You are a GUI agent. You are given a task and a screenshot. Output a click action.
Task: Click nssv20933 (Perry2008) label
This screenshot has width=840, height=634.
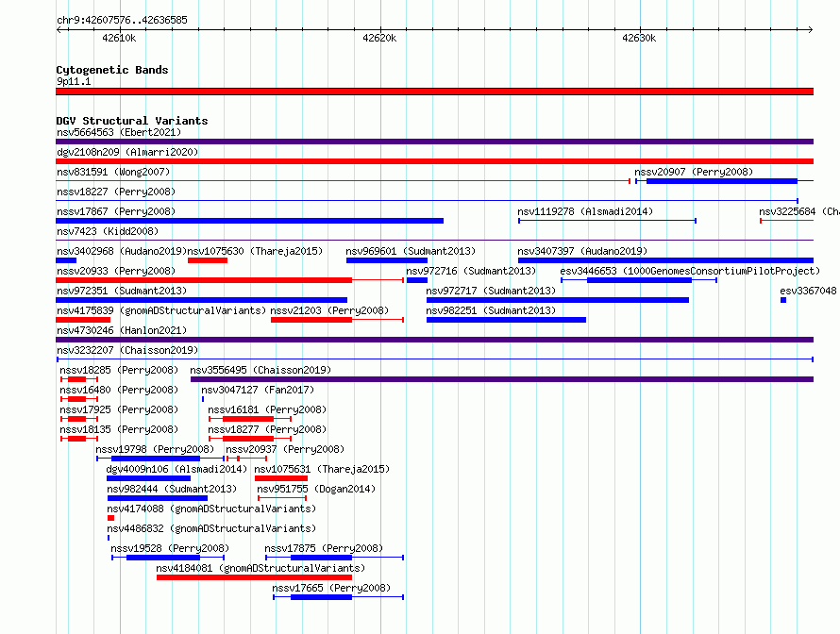click(x=116, y=271)
